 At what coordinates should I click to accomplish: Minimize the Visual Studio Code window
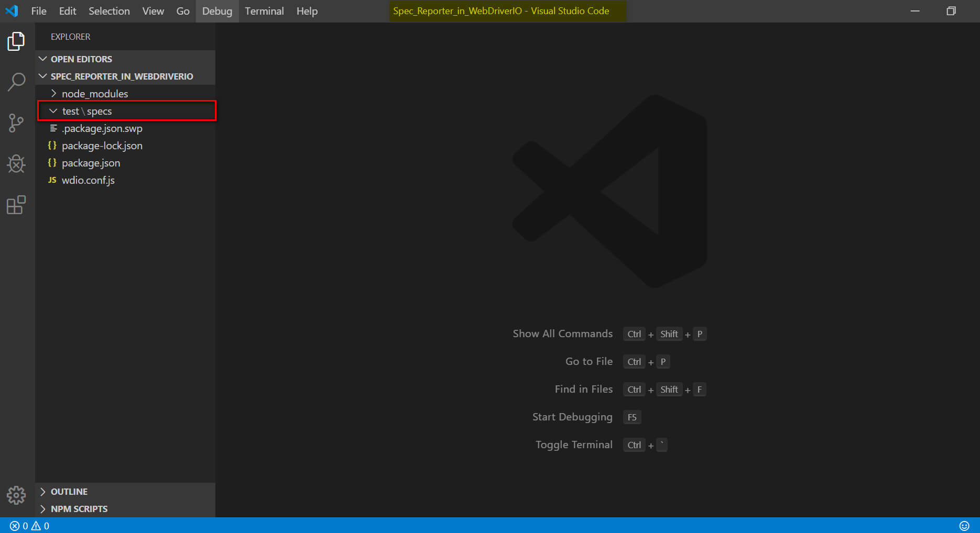point(915,11)
